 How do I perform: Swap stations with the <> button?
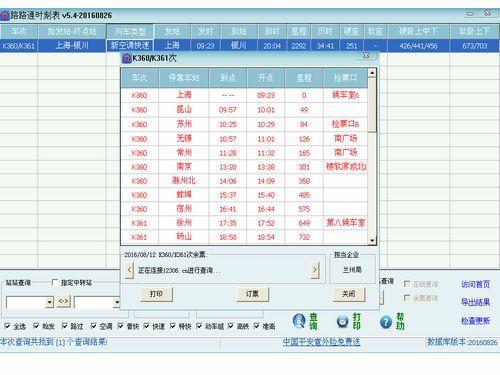click(63, 302)
